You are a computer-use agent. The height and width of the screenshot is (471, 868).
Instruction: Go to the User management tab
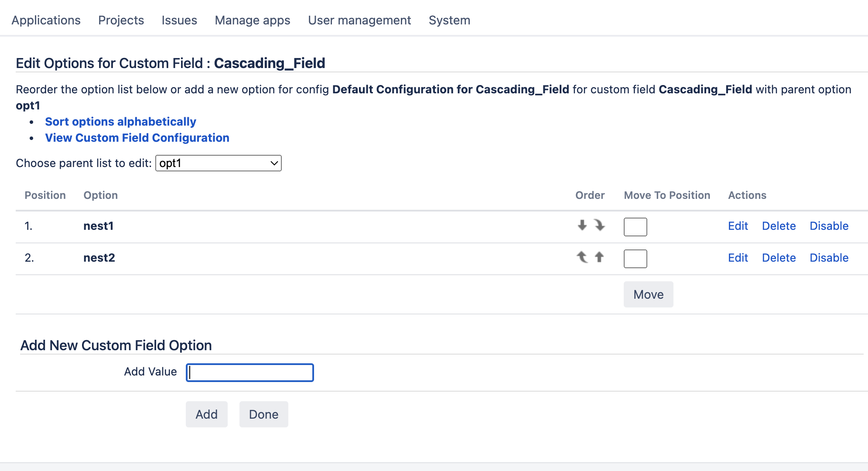pos(359,20)
